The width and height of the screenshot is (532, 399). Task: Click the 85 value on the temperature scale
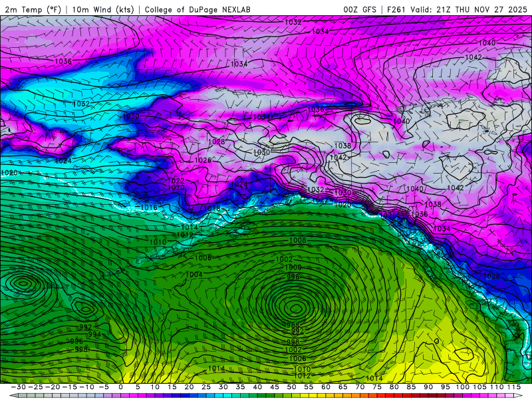tap(411, 387)
